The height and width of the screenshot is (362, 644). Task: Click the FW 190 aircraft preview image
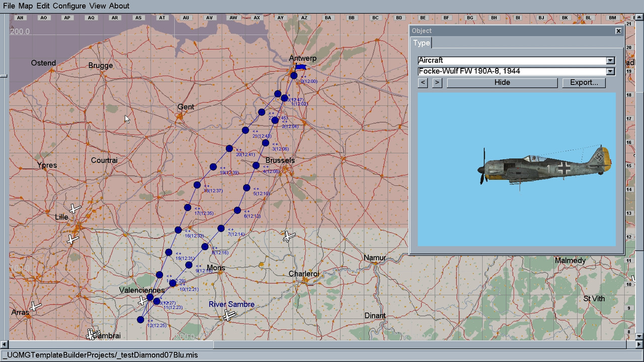tap(517, 169)
